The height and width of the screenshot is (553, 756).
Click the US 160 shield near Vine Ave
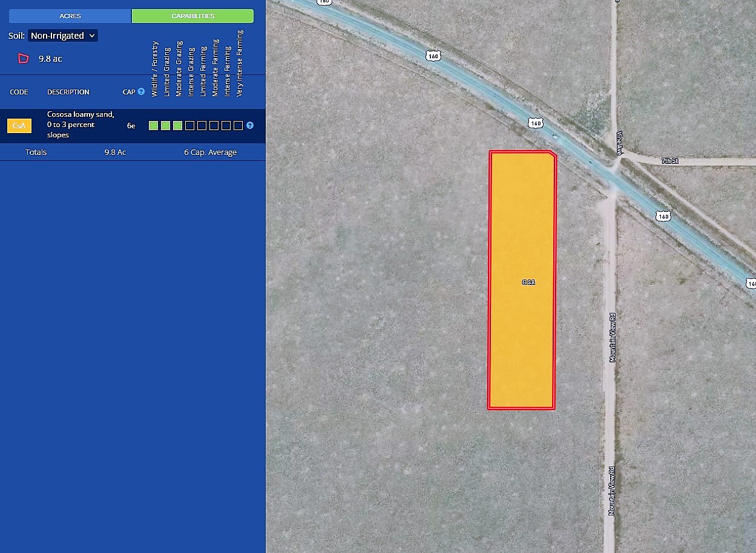click(535, 123)
